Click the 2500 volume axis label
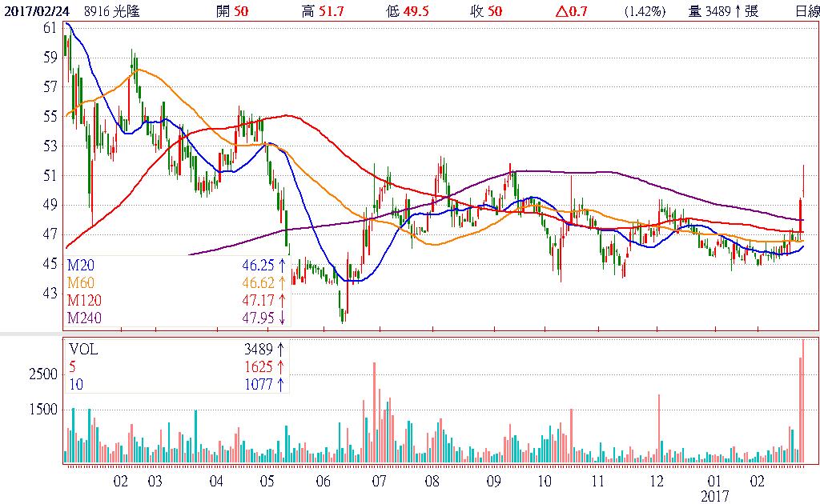820x504 pixels. coord(43,374)
